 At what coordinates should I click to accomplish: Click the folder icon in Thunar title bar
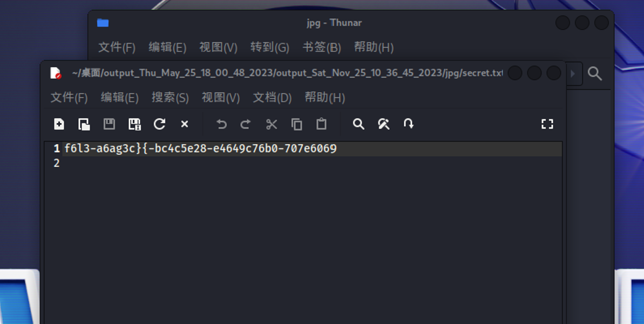click(x=103, y=23)
